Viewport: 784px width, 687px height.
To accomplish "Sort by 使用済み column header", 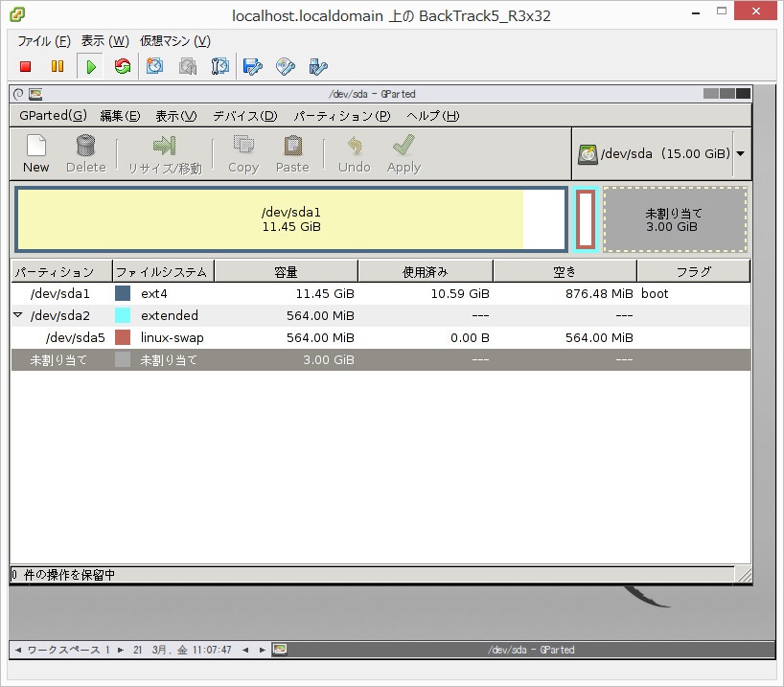I will [426, 271].
